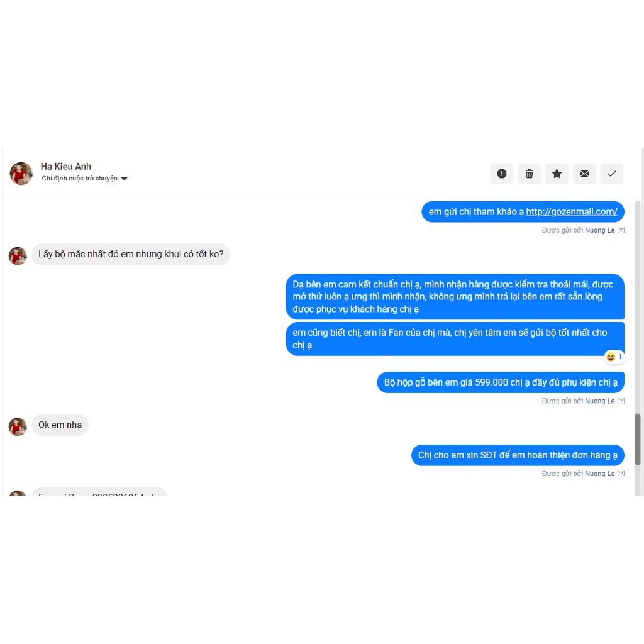Screen dimensions: 644x644
Task: Click Nuong Le under the gozenmall message
Action: click(599, 230)
